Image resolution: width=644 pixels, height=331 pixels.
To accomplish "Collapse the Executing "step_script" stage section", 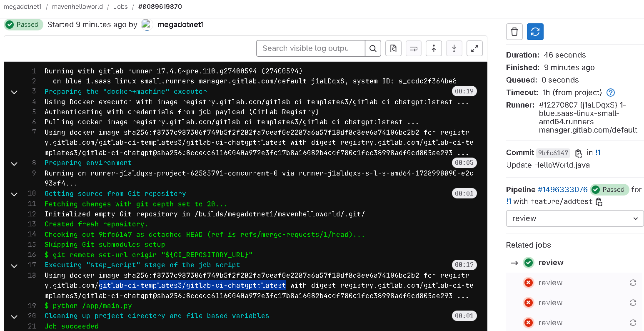I will (14, 266).
